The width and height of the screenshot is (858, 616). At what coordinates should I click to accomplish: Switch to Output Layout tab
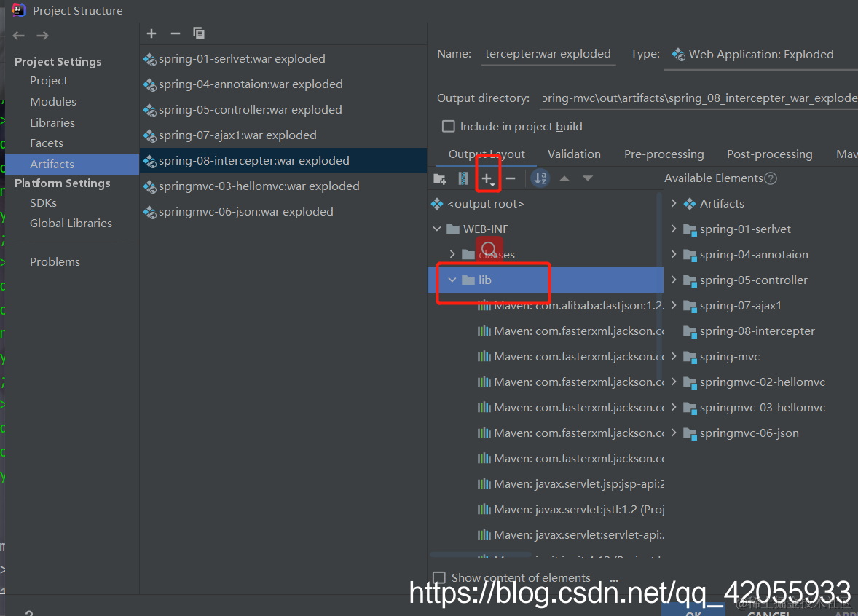click(487, 154)
